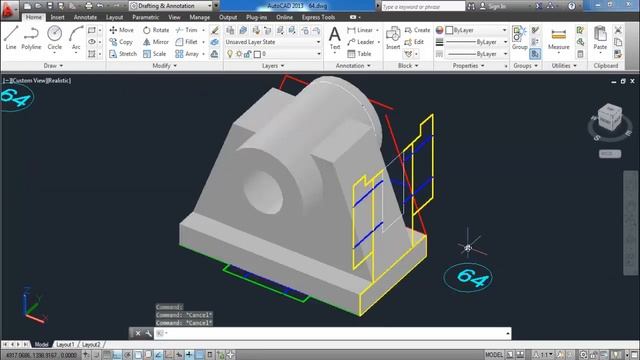Activate the Move tool
This screenshot has height=360, width=640.
point(121,30)
